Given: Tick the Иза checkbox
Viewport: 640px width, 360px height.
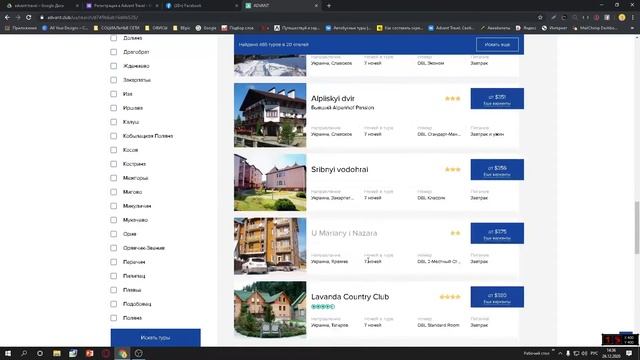Looking at the screenshot, I should coord(113,94).
